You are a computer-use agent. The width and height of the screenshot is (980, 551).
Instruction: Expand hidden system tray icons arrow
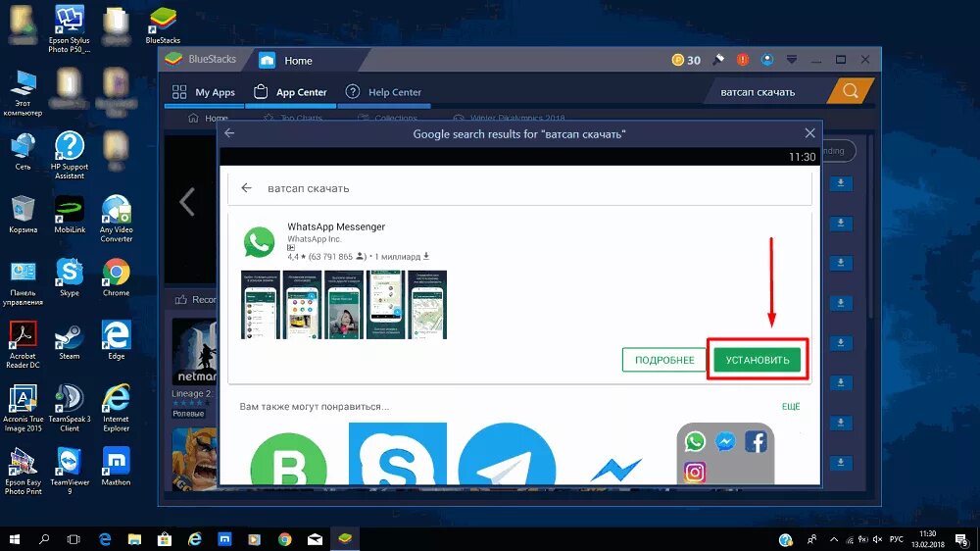coord(834,539)
